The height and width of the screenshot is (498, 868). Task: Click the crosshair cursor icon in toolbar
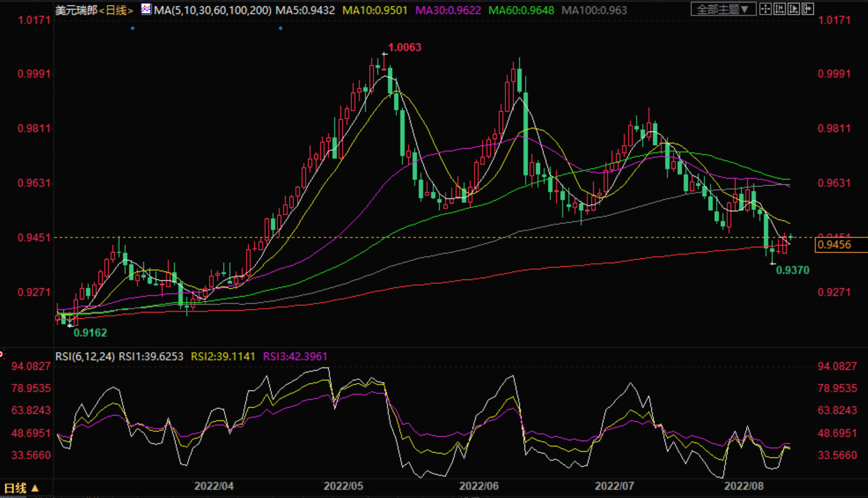point(765,9)
